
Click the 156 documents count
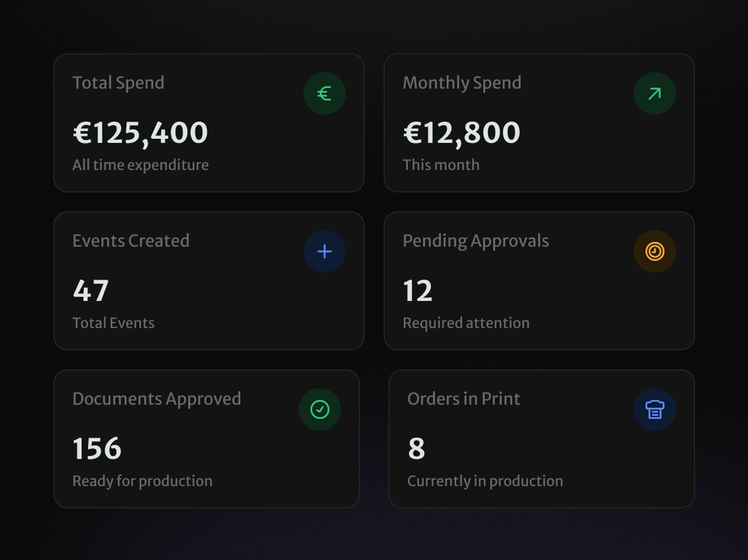tap(97, 449)
